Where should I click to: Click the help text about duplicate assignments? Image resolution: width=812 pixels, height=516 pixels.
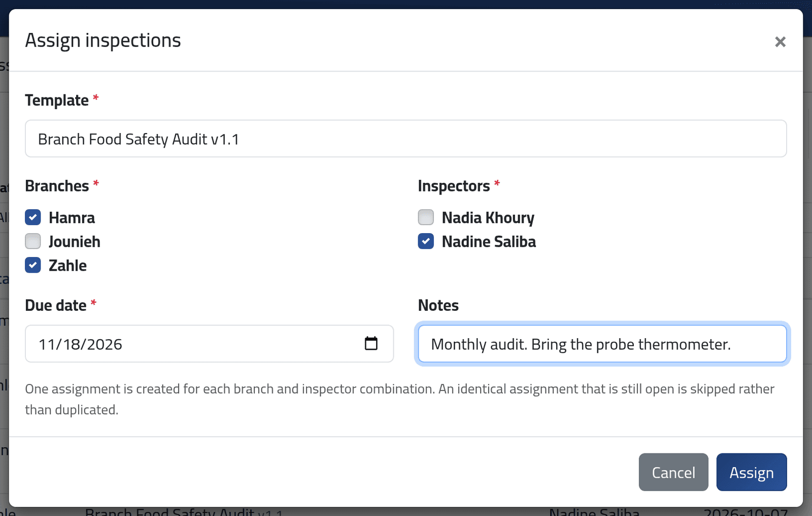tap(400, 399)
